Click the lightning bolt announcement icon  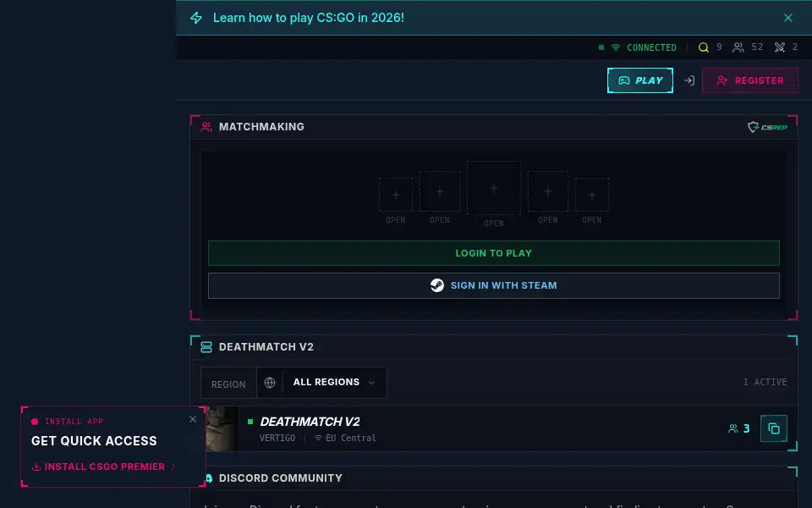195,18
